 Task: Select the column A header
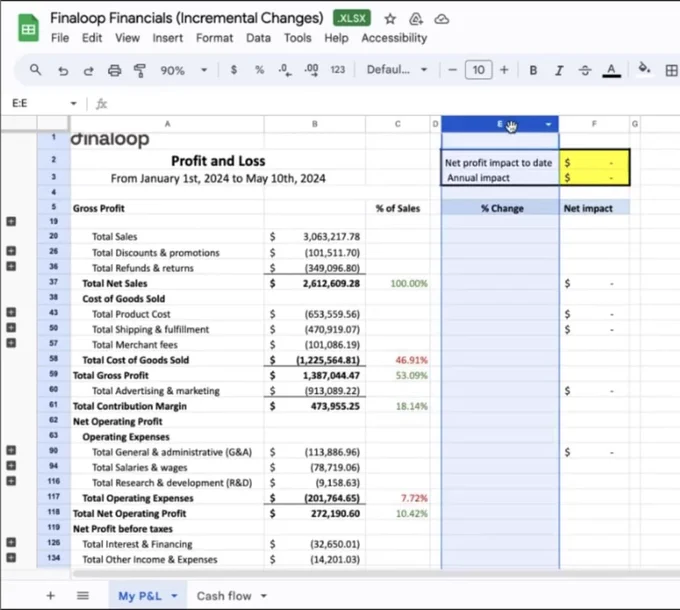tap(167, 124)
